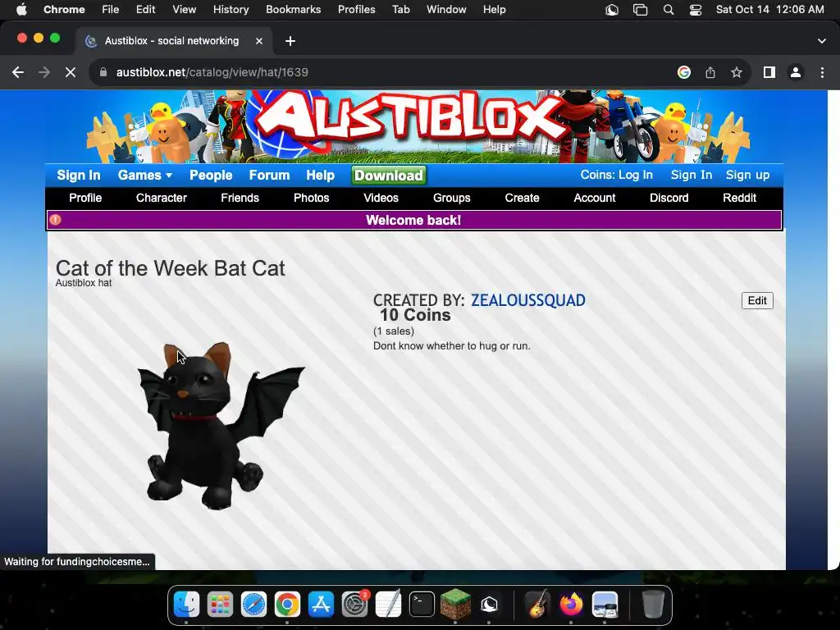Open the Apple menu
Viewport: 840px width, 630px height.
pyautogui.click(x=21, y=9)
